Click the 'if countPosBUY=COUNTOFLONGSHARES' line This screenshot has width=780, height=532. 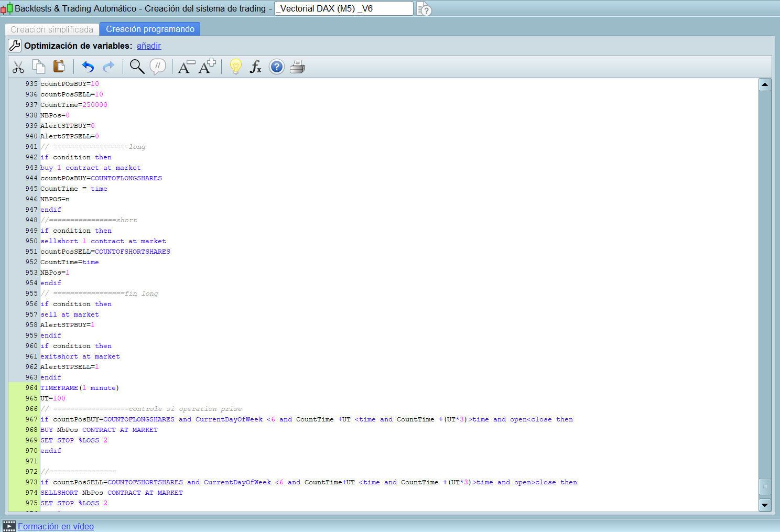(307, 419)
